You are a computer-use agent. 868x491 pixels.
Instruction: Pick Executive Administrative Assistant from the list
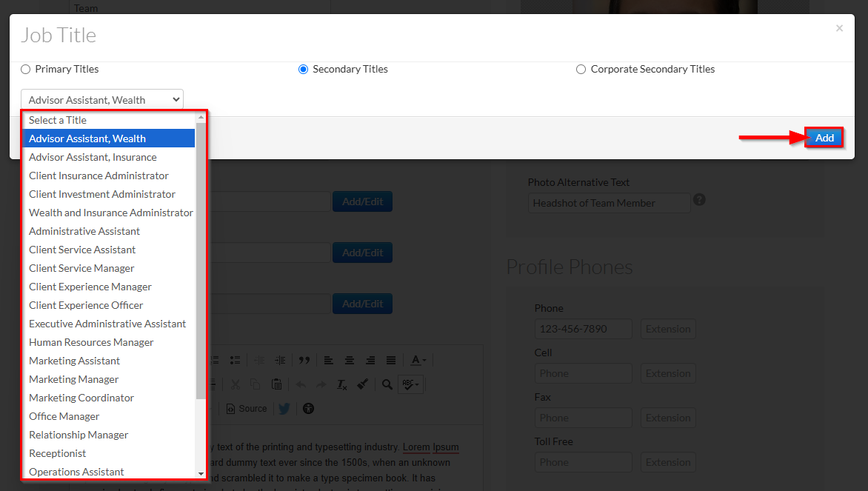pos(109,324)
